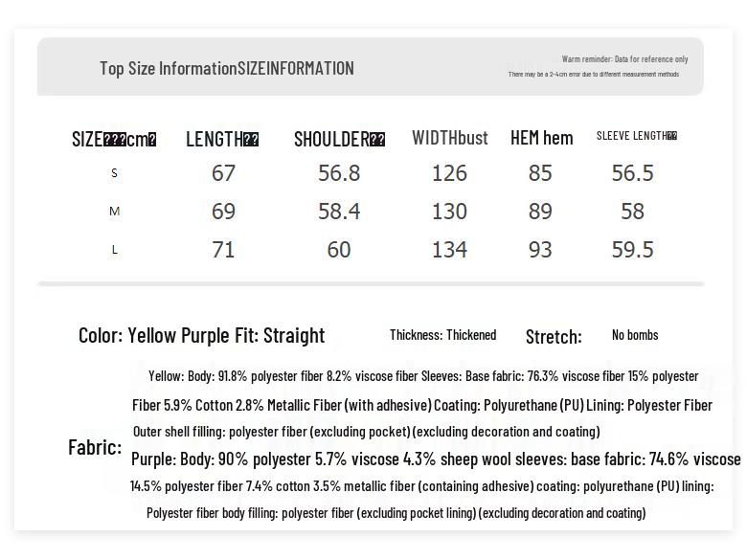Select the size L row label
The height and width of the screenshot is (560, 747).
[x=115, y=250]
